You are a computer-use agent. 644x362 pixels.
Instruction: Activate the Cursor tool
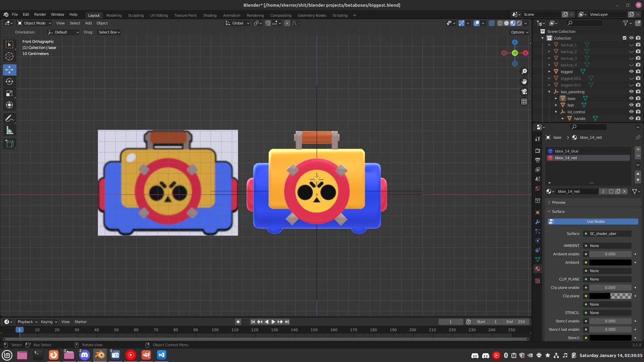pos(10,56)
